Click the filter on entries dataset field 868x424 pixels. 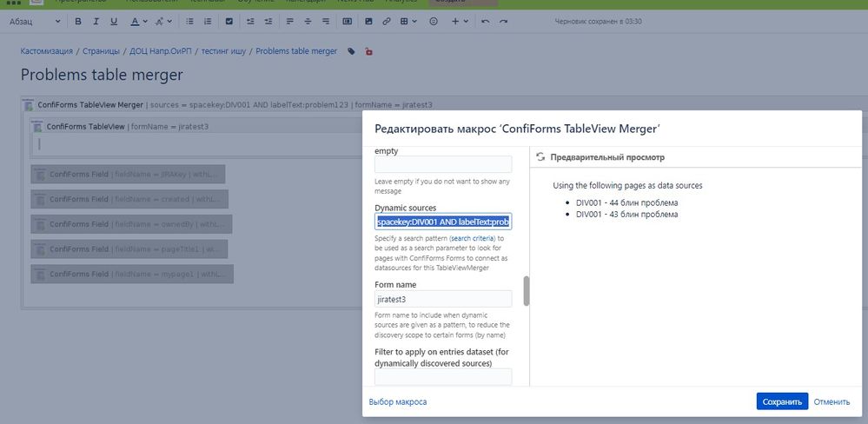[x=443, y=377]
